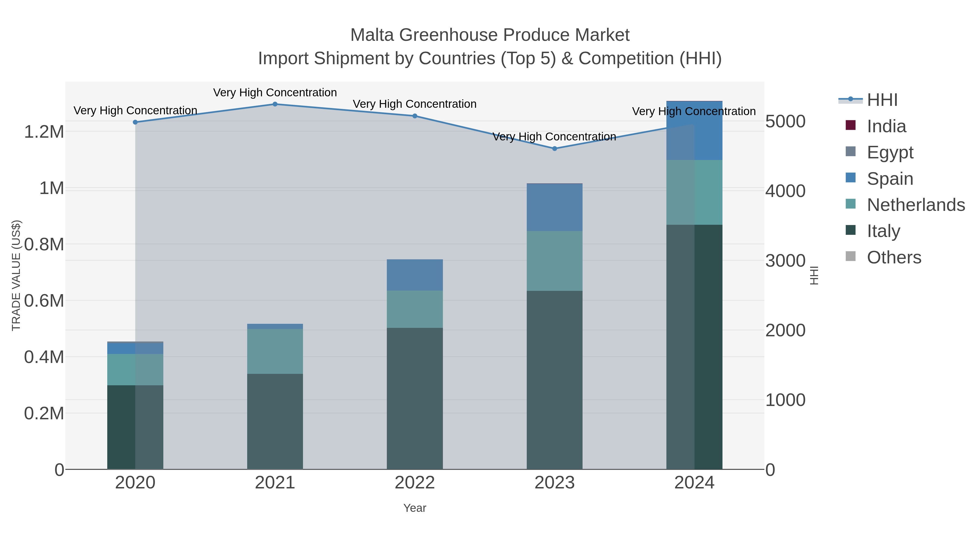Click the Malta Greenhouse Produce Market title
This screenshot has width=980, height=551.
click(490, 35)
